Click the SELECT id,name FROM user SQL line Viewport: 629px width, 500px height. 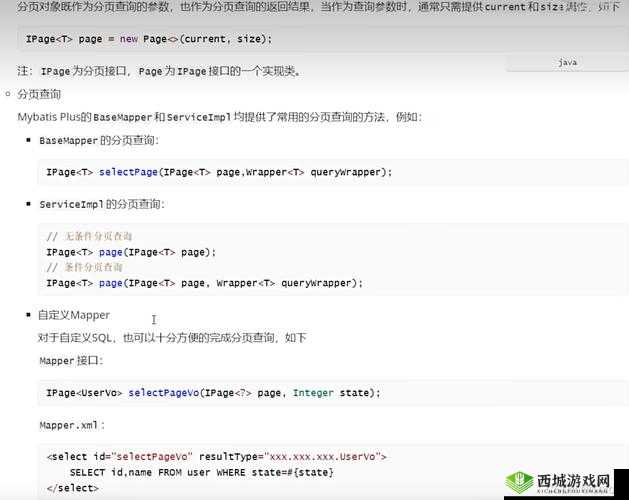(x=201, y=472)
